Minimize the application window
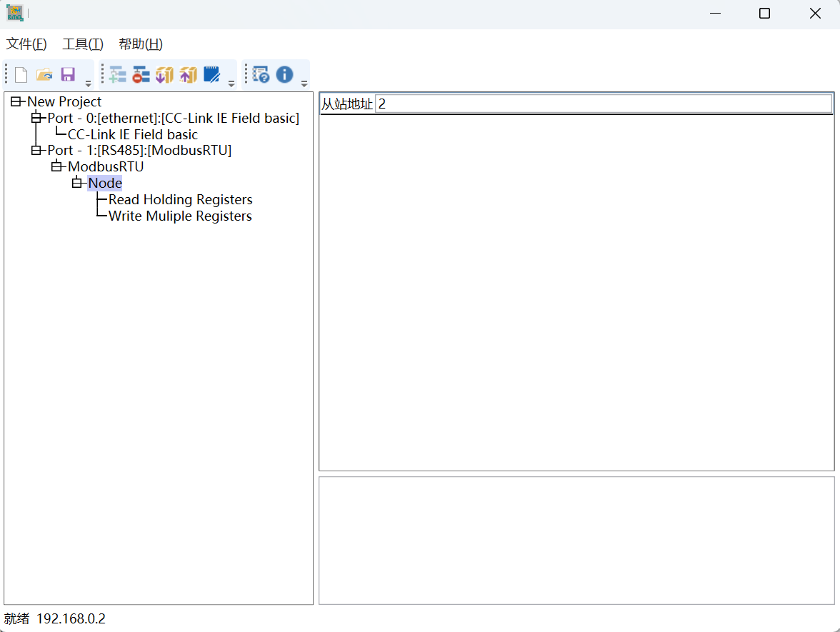The height and width of the screenshot is (632, 840). pyautogui.click(x=715, y=14)
